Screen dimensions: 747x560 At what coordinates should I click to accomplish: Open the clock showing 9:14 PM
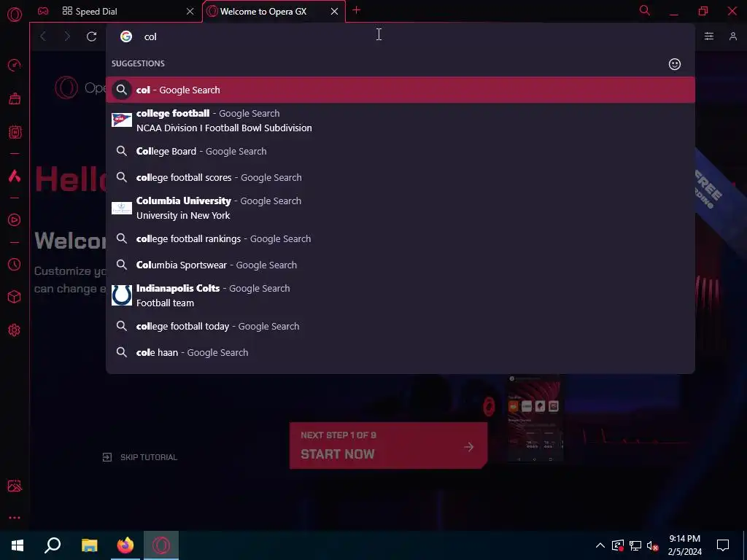(684, 545)
